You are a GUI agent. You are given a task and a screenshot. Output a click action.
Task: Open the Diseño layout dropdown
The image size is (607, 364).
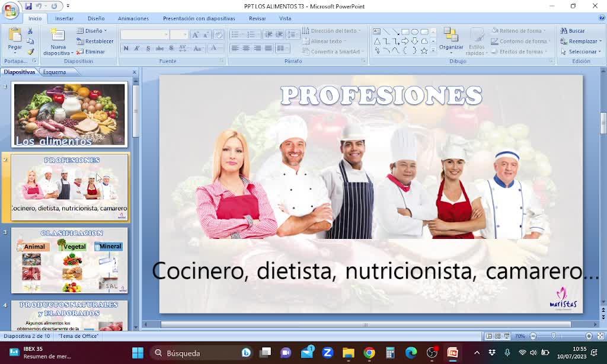coord(92,31)
